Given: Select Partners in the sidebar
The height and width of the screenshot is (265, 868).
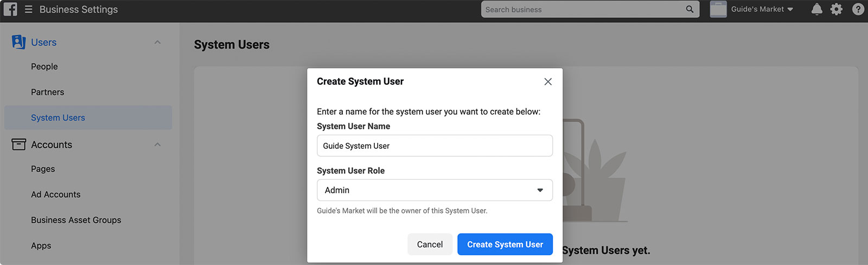Looking at the screenshot, I should tap(47, 92).
